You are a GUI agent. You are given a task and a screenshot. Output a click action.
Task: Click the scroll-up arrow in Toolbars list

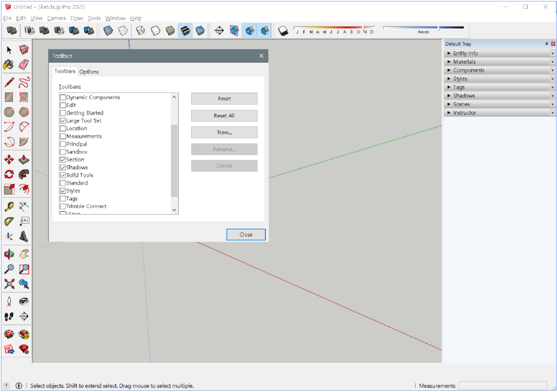click(174, 97)
